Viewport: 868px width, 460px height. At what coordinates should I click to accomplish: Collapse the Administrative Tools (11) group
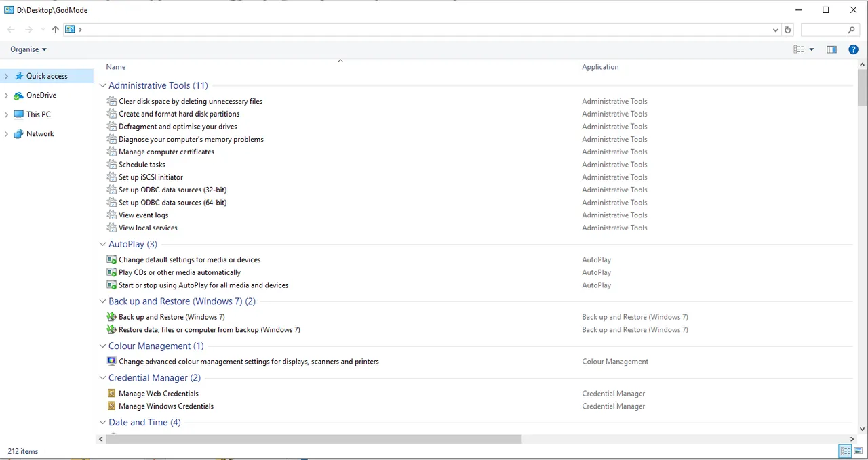[103, 85]
